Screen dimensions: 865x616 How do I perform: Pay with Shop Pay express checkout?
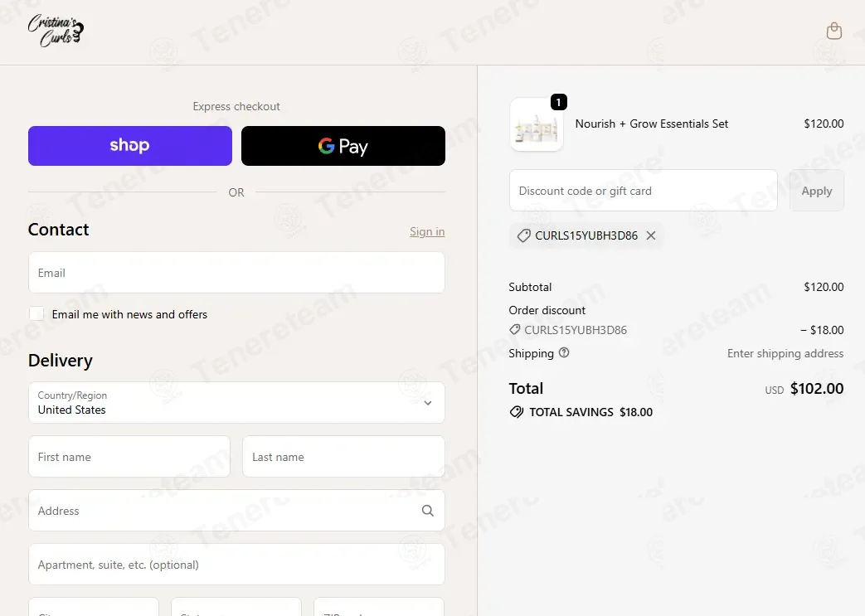tap(130, 146)
